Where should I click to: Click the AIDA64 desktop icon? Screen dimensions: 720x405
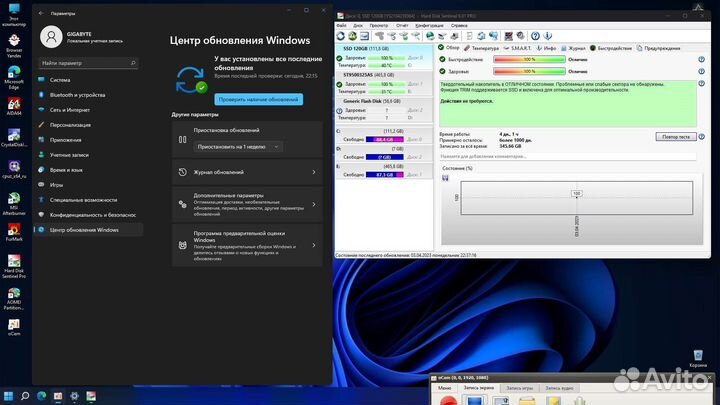(14, 107)
